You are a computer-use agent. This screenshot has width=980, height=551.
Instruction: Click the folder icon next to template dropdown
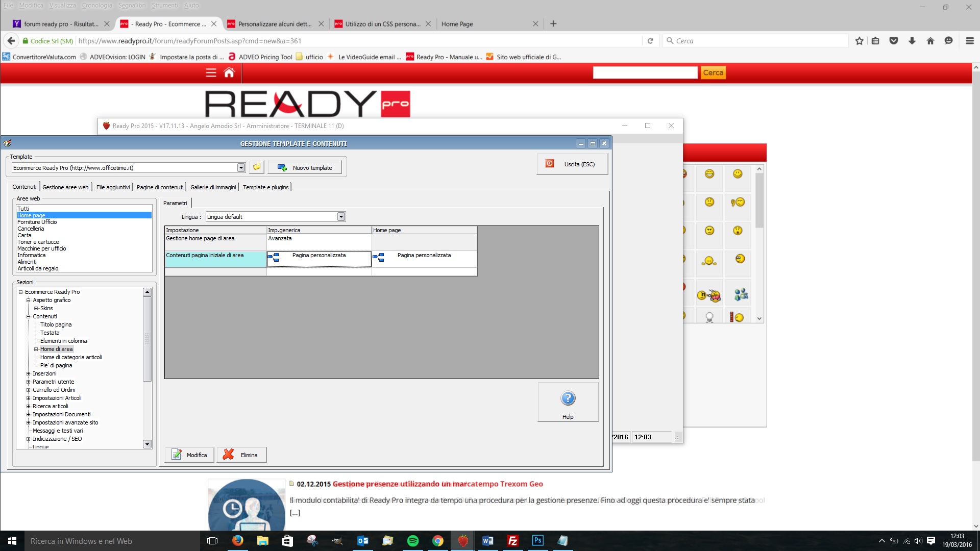coord(257,167)
